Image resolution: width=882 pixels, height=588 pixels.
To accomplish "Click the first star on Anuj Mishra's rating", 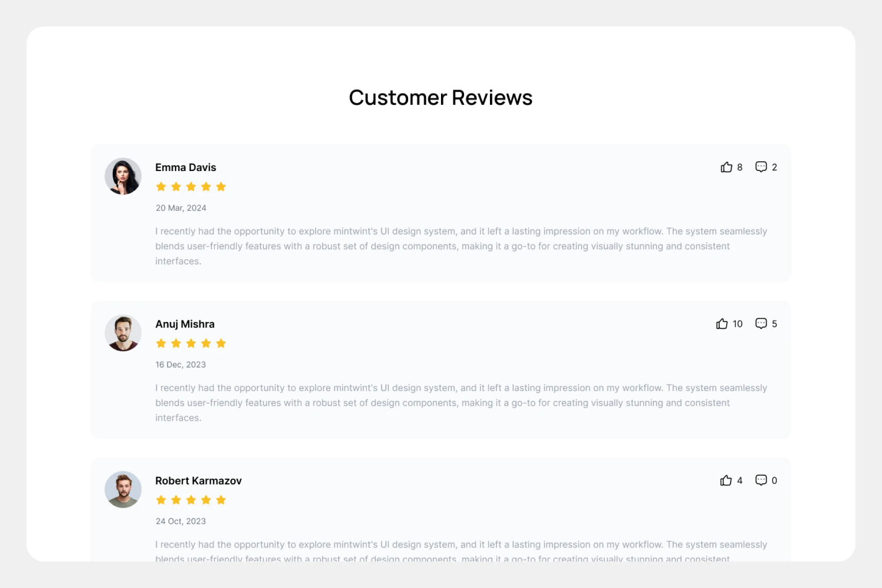I will 161,343.
